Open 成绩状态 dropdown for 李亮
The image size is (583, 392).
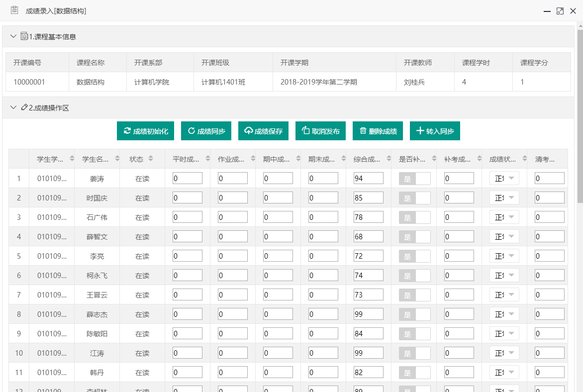(x=504, y=256)
